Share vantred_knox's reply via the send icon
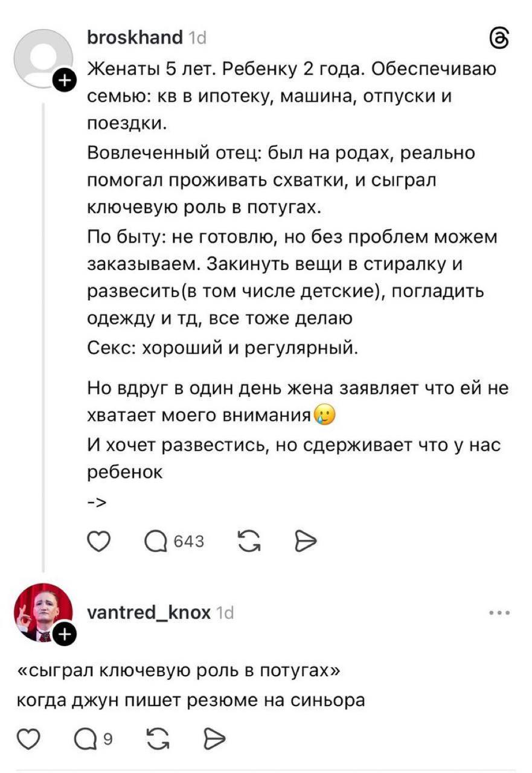 pyautogui.click(x=215, y=738)
